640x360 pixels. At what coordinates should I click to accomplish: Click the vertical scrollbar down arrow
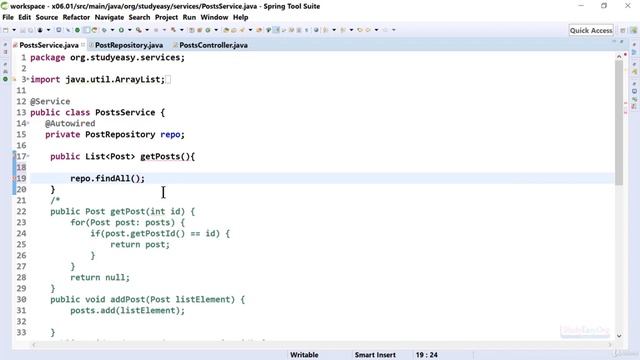click(x=619, y=336)
